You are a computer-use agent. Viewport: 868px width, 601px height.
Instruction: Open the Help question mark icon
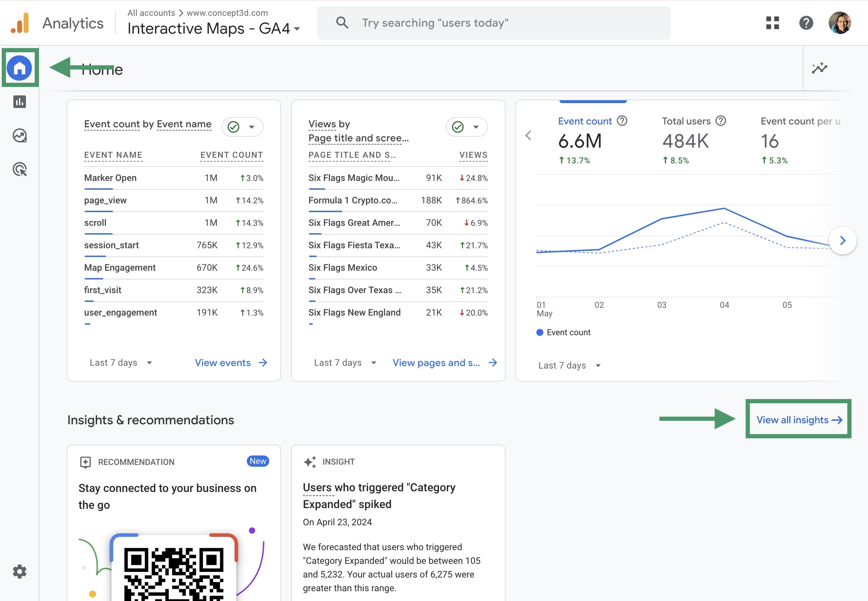click(x=806, y=23)
